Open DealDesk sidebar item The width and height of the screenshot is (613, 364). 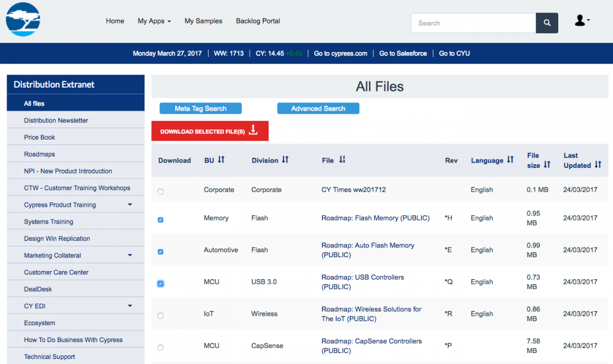[x=76, y=289]
